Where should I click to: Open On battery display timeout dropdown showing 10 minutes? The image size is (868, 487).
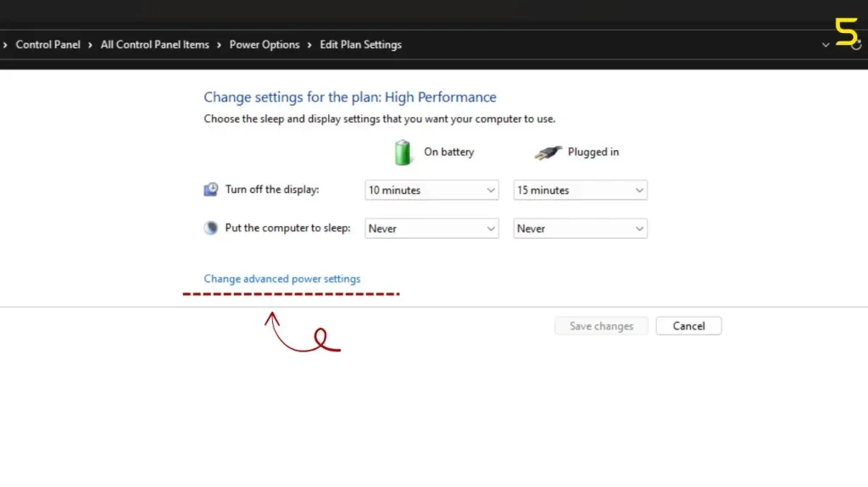(431, 191)
